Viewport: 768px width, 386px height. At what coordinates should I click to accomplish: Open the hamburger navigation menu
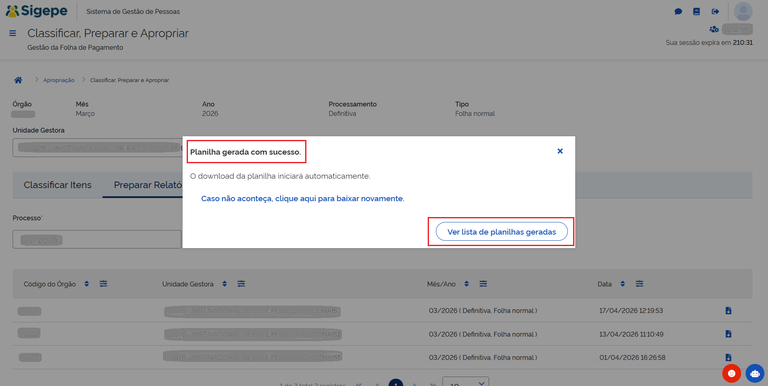pos(13,33)
